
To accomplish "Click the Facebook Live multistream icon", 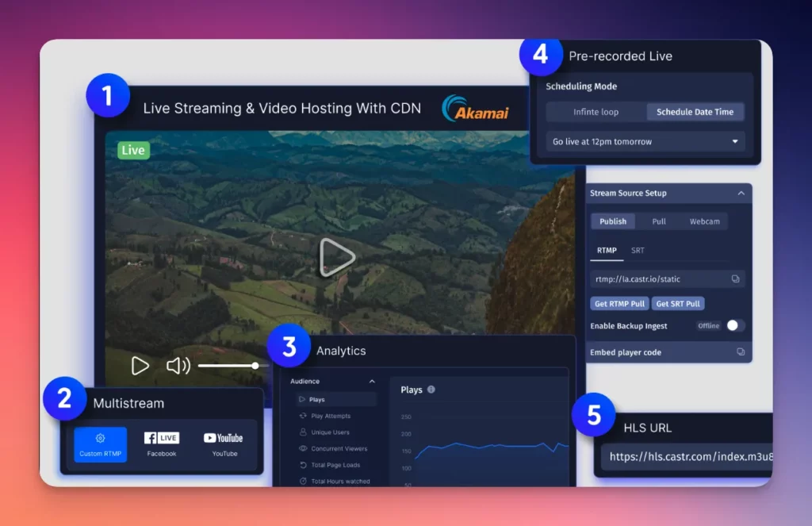I will click(x=161, y=438).
